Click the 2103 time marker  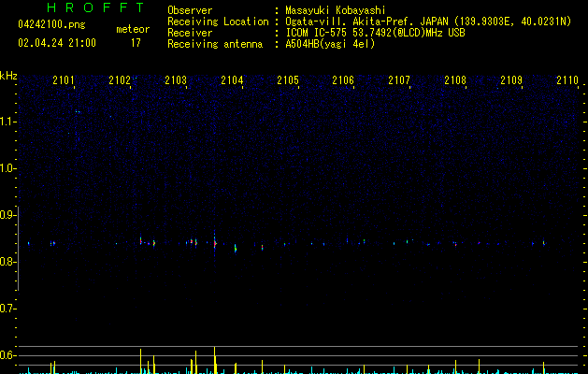pos(176,80)
